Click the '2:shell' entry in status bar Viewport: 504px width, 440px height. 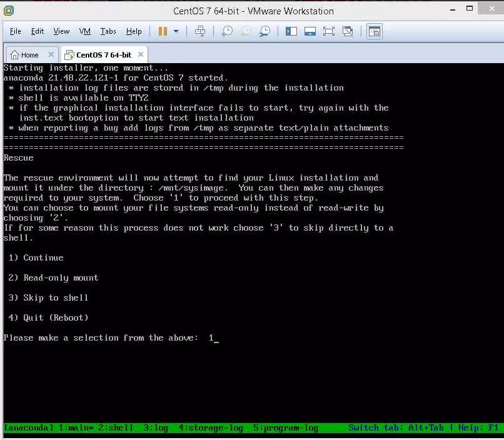pos(116,427)
